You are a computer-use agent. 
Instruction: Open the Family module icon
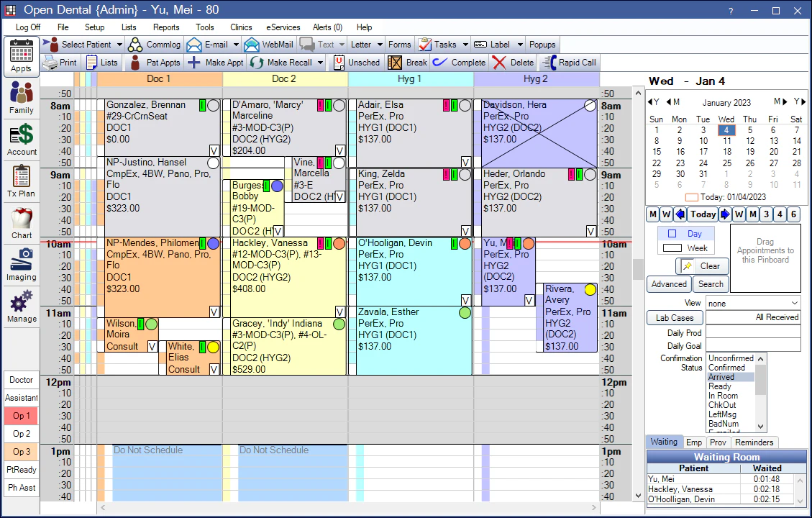22,94
